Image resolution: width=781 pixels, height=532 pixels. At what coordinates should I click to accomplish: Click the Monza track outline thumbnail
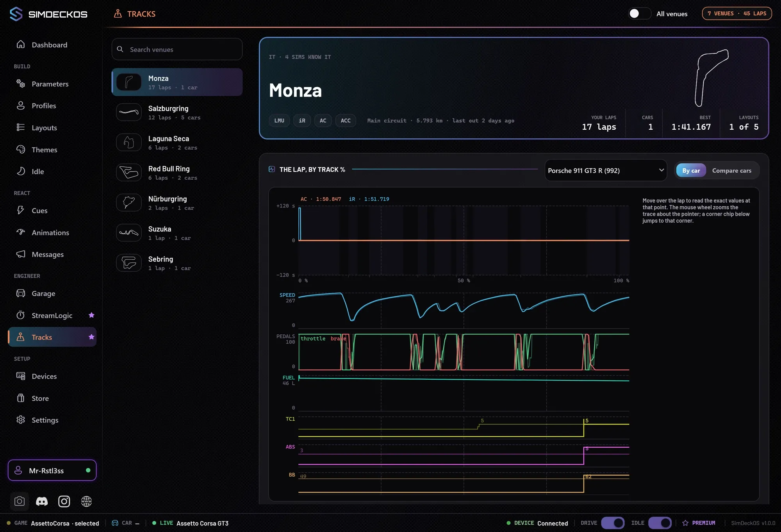129,82
